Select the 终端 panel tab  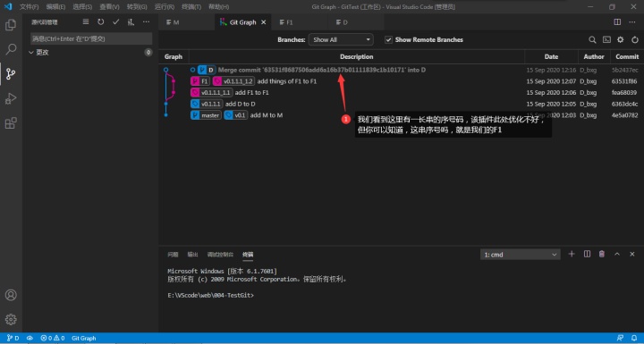tap(248, 255)
